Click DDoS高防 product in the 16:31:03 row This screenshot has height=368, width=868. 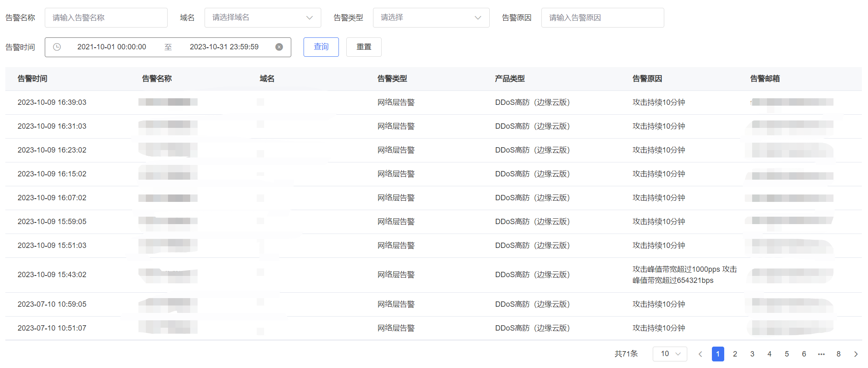(x=532, y=126)
